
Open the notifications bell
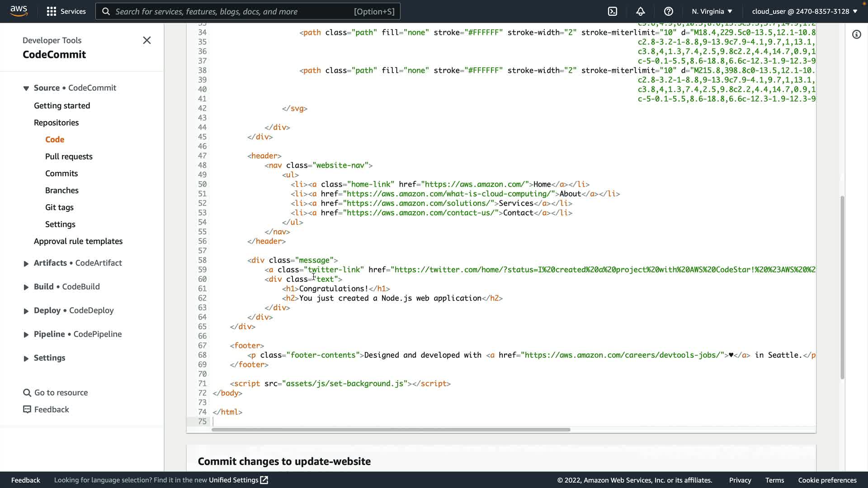641,11
